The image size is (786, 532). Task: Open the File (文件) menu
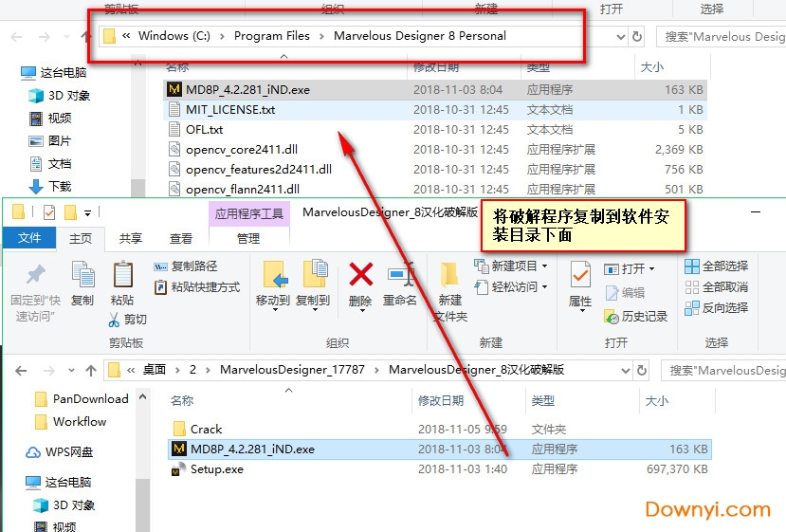[29, 239]
